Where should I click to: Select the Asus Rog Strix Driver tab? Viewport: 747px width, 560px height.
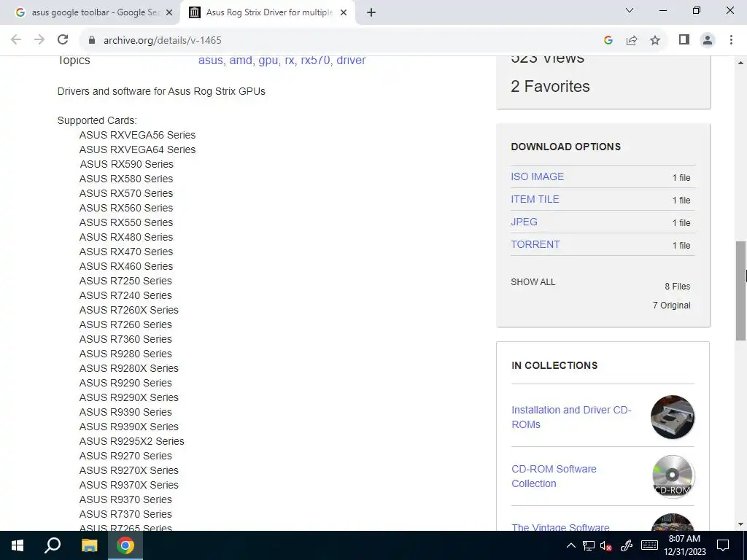pyautogui.click(x=267, y=12)
